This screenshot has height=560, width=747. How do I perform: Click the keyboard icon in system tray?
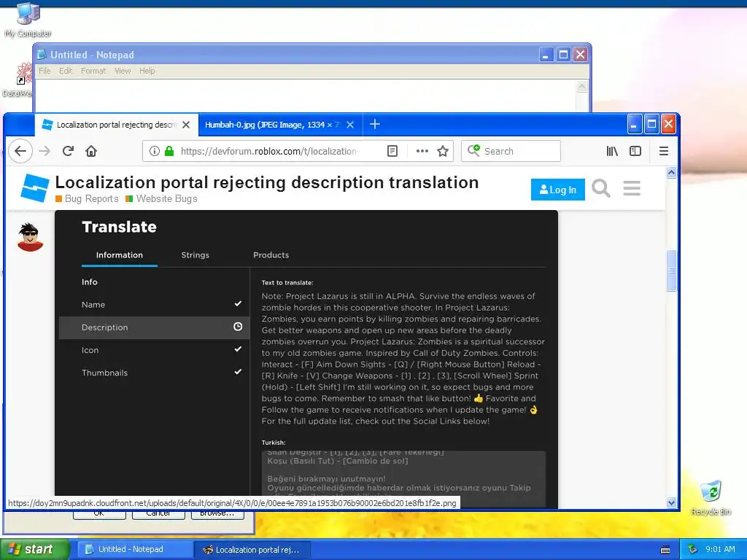coord(665,550)
